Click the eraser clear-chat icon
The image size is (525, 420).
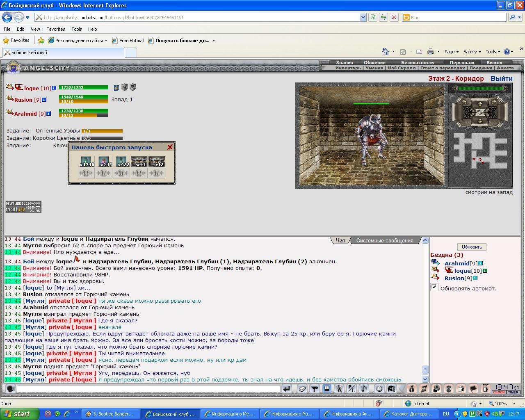click(x=302, y=388)
